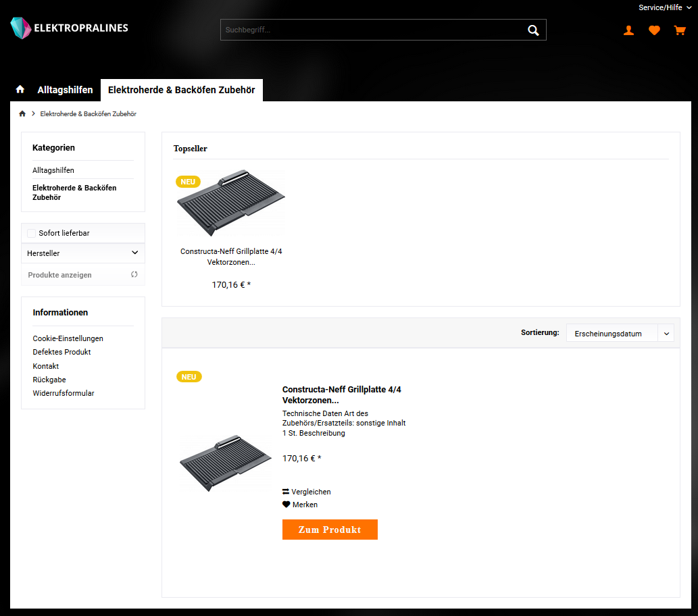Click the NEU badge in product listing
698x616 pixels.
[189, 376]
